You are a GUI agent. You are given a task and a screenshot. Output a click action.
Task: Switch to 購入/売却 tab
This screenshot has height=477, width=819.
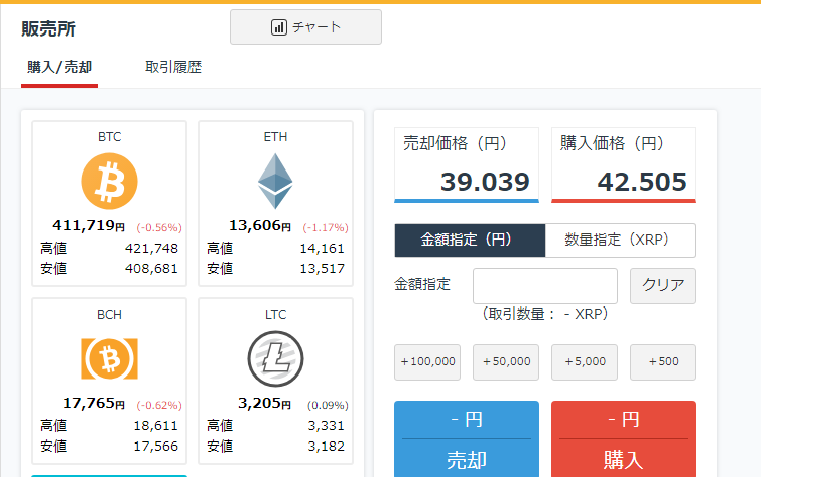(x=60, y=67)
